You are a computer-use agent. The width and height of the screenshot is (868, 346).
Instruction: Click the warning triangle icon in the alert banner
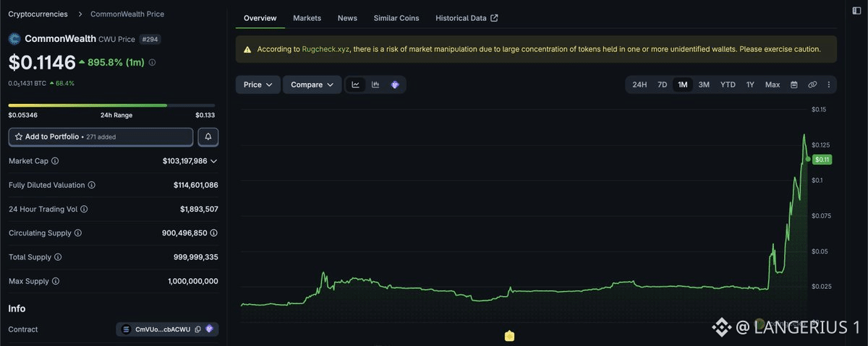[x=247, y=49]
